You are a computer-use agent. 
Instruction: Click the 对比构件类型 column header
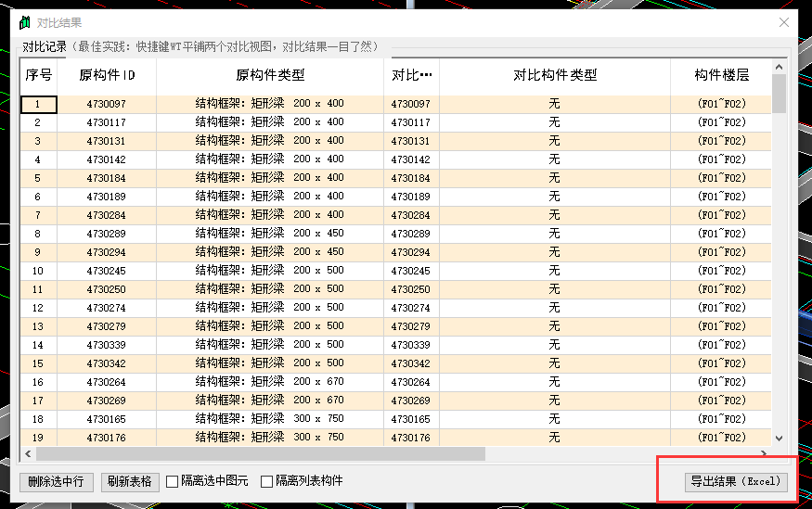555,75
